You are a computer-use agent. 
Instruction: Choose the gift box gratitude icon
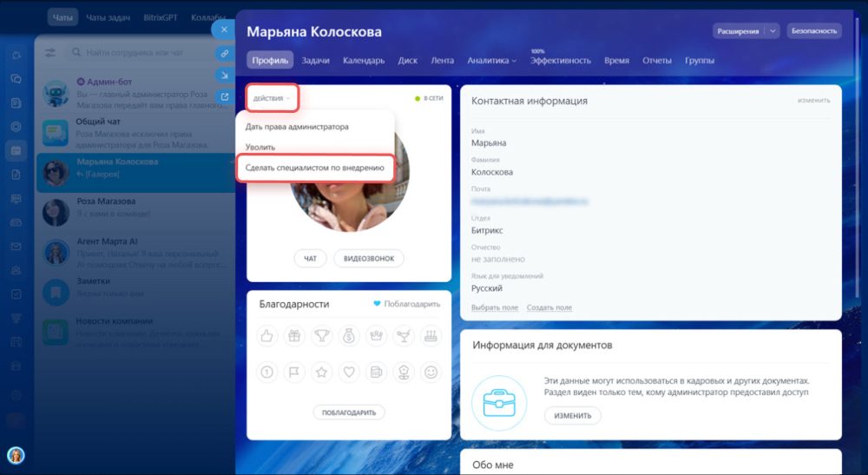pyautogui.click(x=294, y=336)
